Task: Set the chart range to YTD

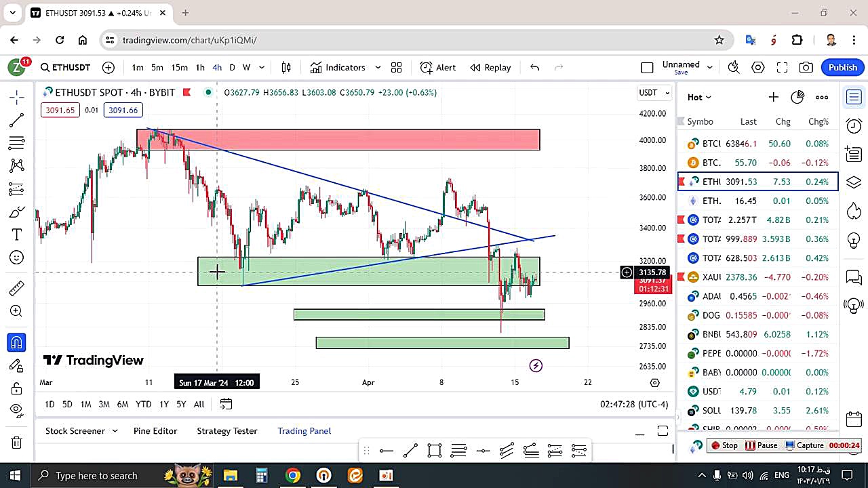Action: coord(143,404)
